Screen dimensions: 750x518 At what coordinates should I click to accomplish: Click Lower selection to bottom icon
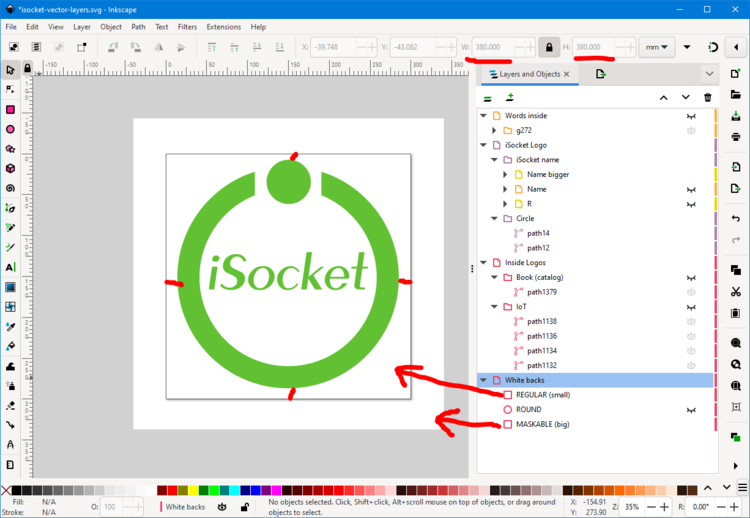click(279, 47)
